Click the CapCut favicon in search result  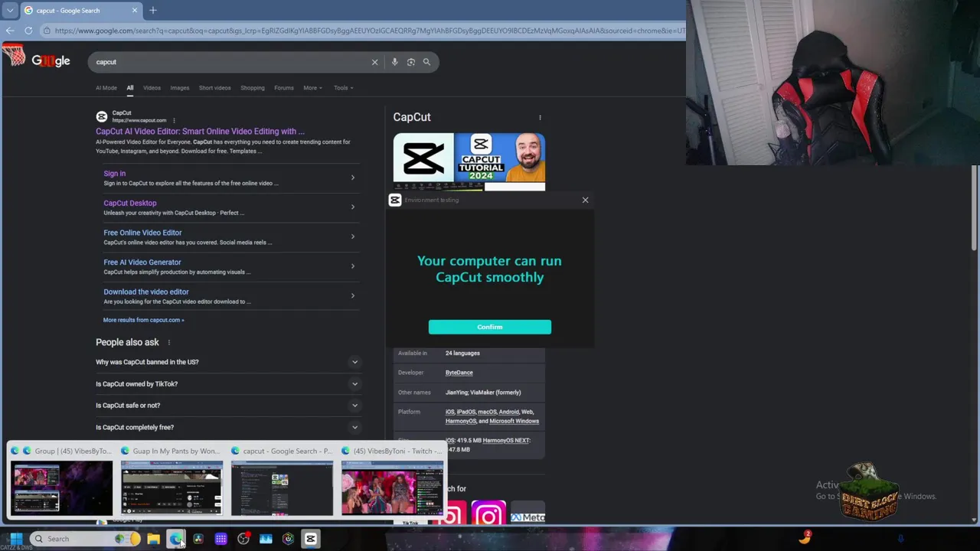102,116
